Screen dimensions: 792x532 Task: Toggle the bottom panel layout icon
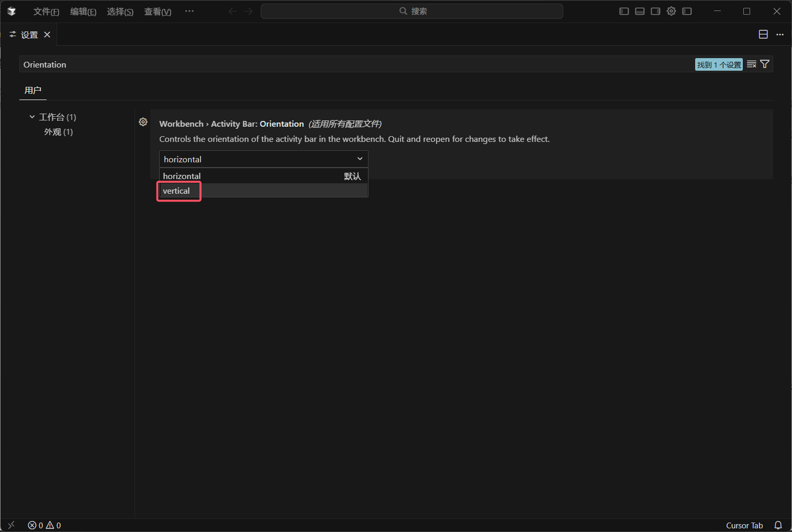click(639, 11)
